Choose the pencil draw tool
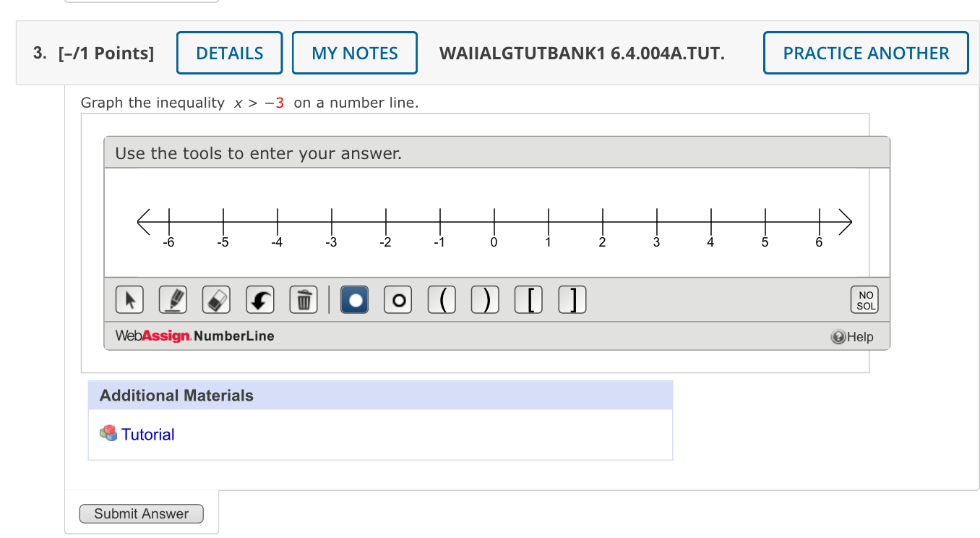Viewport: 980px width, 538px height. (x=173, y=299)
